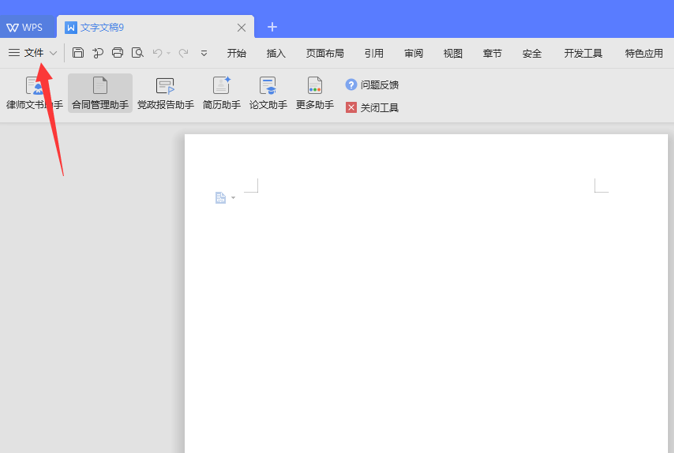The height and width of the screenshot is (453, 674).
Task: Open the 开发工具 ribbon tab
Action: [583, 53]
